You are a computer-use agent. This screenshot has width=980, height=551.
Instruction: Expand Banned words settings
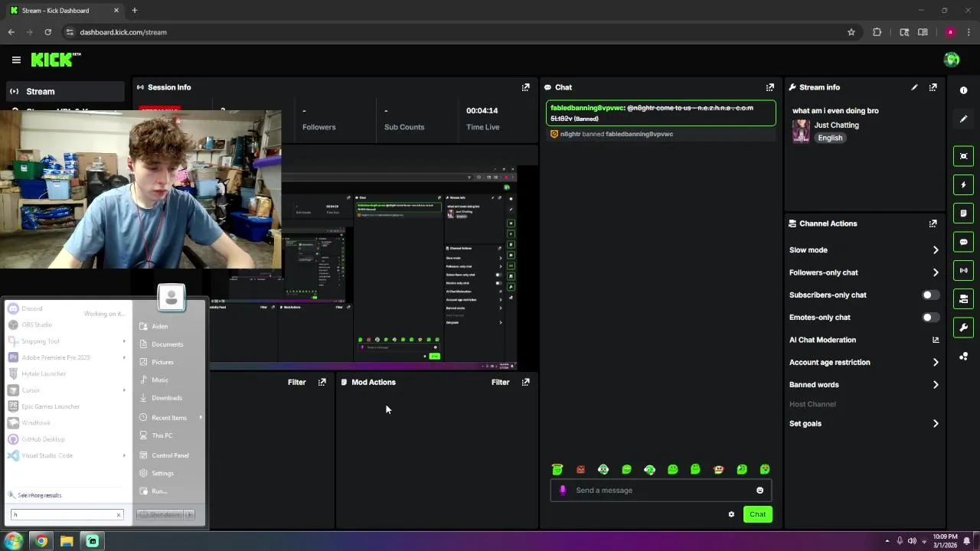(935, 385)
